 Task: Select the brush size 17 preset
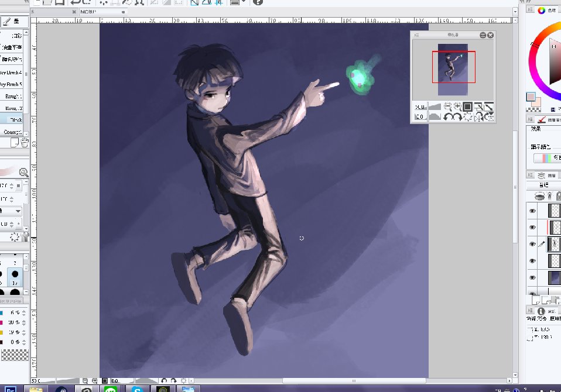coord(15,278)
